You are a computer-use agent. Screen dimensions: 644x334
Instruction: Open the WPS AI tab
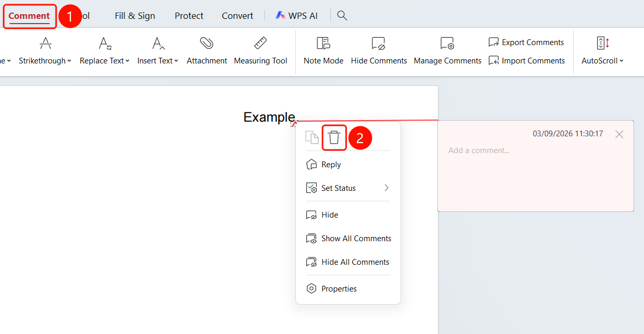(x=296, y=16)
